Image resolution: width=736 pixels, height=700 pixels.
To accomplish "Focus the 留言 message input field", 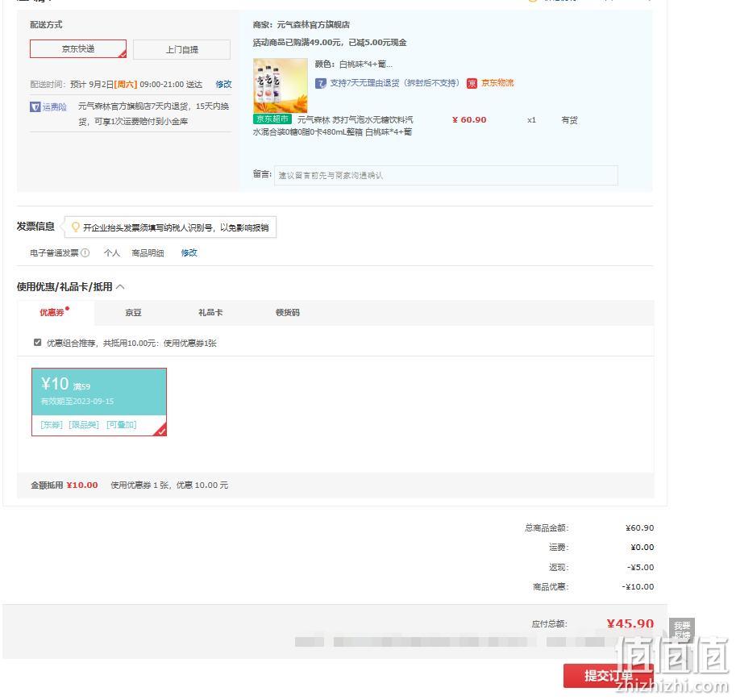I will (x=446, y=175).
